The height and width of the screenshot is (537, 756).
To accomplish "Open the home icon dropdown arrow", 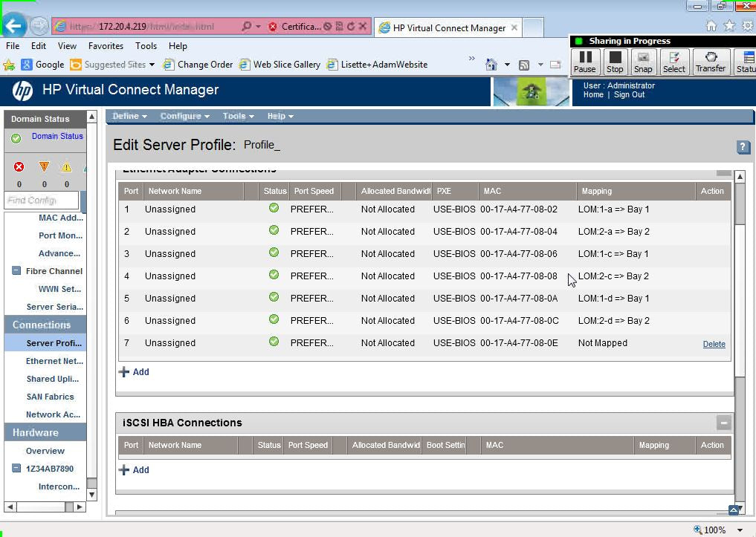I will pos(507,65).
